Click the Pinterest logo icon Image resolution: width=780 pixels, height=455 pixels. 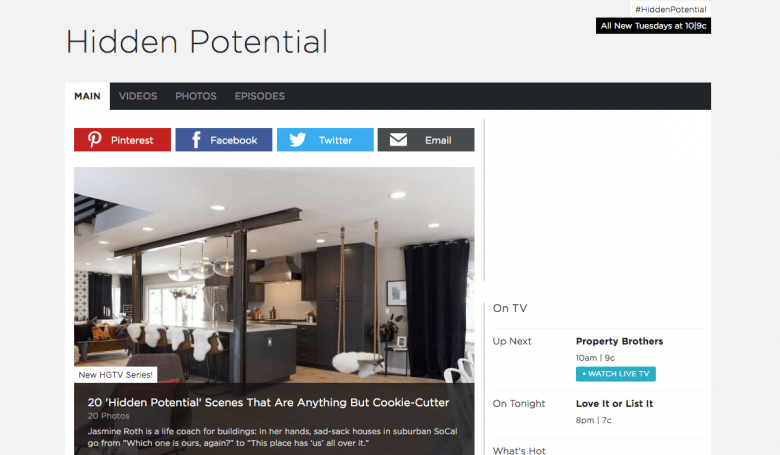[95, 140]
